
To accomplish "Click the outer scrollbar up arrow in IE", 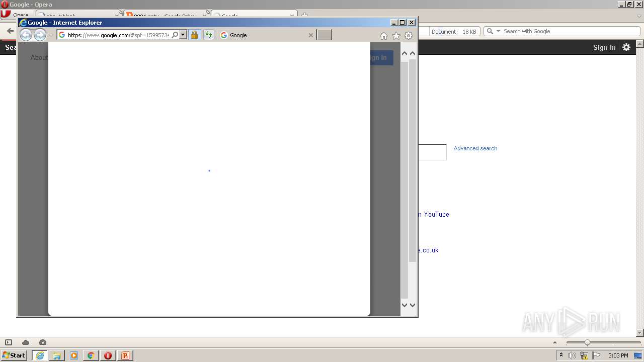I will 413,53.
